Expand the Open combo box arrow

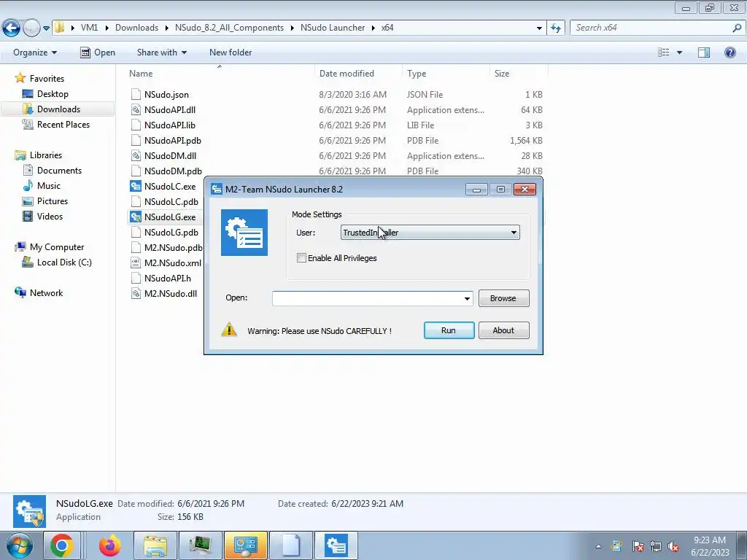pyautogui.click(x=467, y=298)
